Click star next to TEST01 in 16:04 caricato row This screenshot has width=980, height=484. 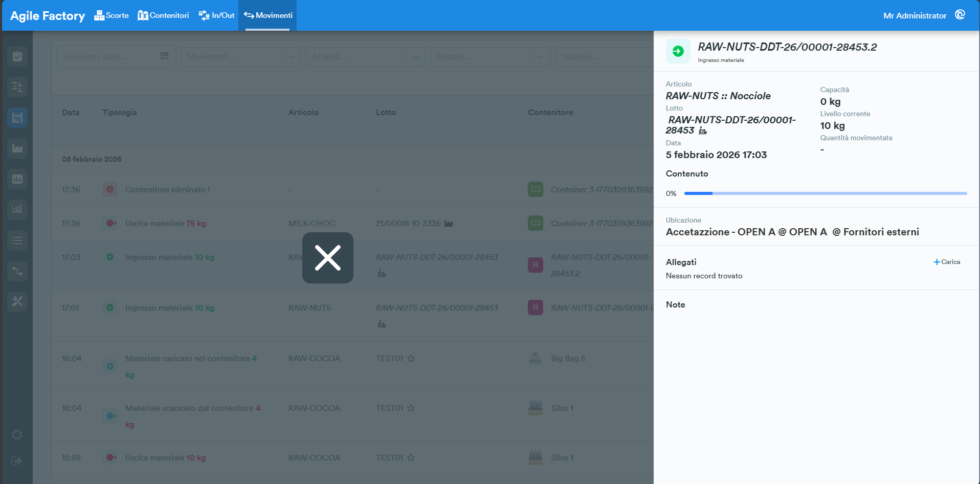pyautogui.click(x=411, y=358)
